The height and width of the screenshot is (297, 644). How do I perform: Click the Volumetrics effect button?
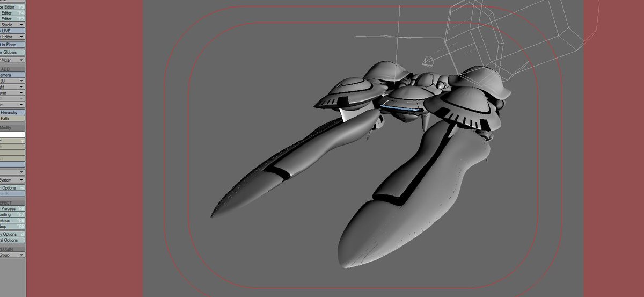pyautogui.click(x=12, y=220)
